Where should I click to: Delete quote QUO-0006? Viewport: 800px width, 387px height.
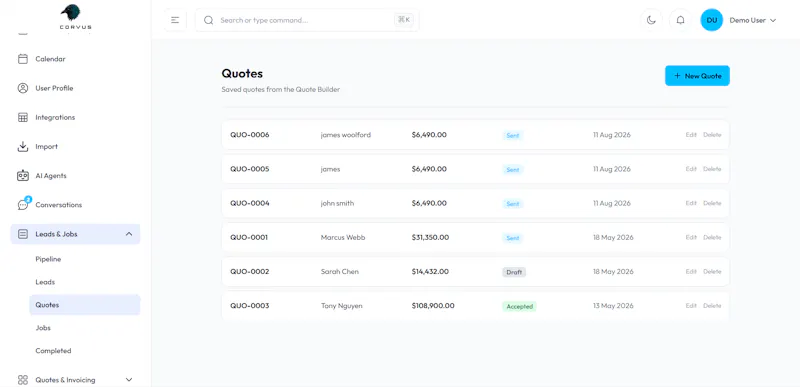point(712,135)
